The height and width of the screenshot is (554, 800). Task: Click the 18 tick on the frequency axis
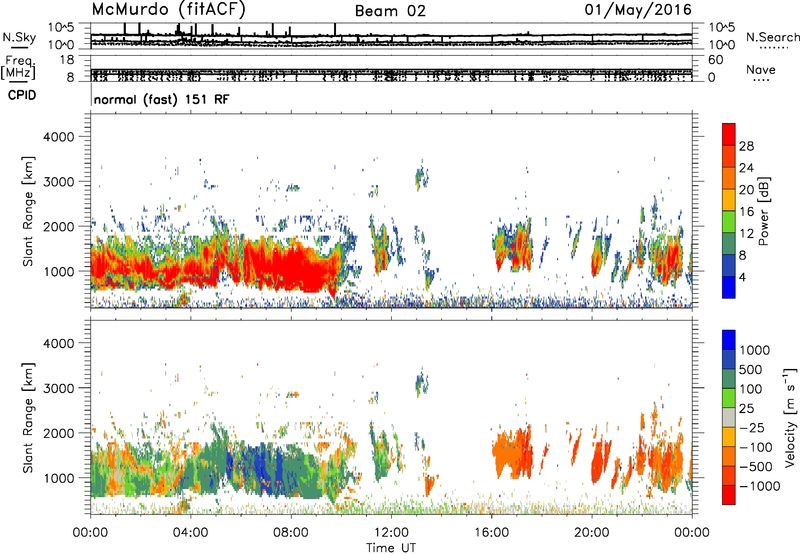(67, 60)
